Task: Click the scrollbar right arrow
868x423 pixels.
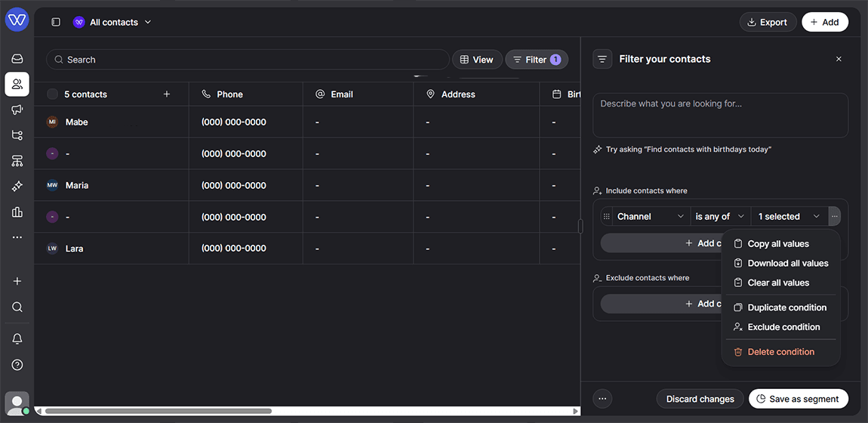Action: coord(576,412)
